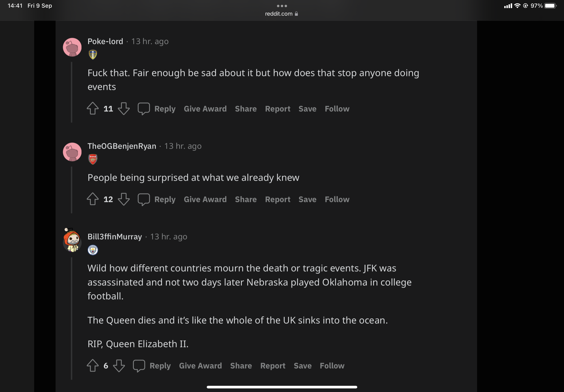The height and width of the screenshot is (392, 564).
Task: Follow Poke-lord's comment
Action: (x=337, y=109)
